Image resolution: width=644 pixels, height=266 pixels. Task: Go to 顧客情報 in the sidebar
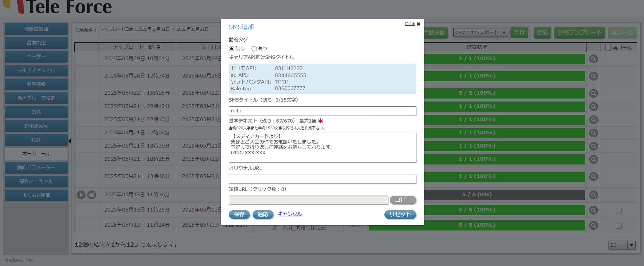[x=36, y=84]
